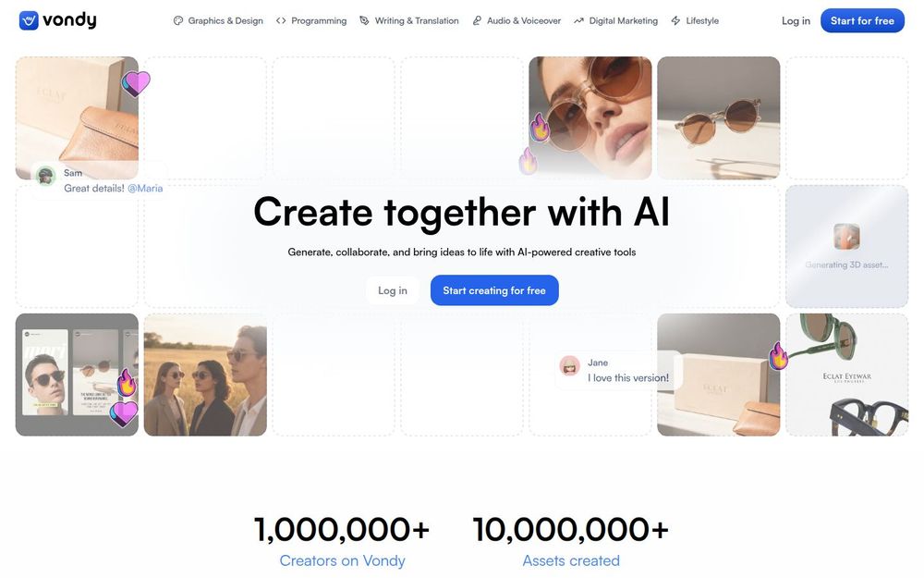The image size is (924, 578).
Task: Click the Generating 3D asset icon
Action: pyautogui.click(x=846, y=237)
